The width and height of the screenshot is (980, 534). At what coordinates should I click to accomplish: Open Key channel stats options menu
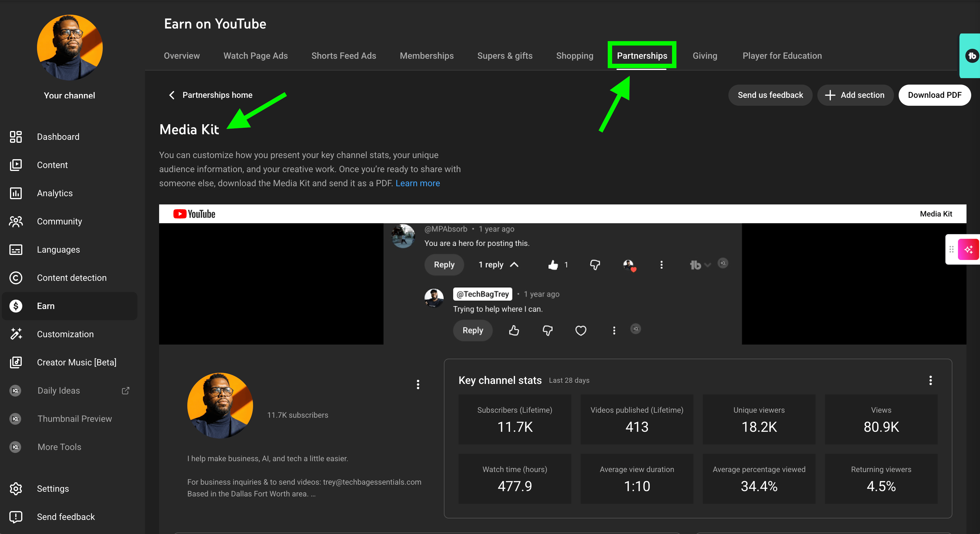click(930, 380)
